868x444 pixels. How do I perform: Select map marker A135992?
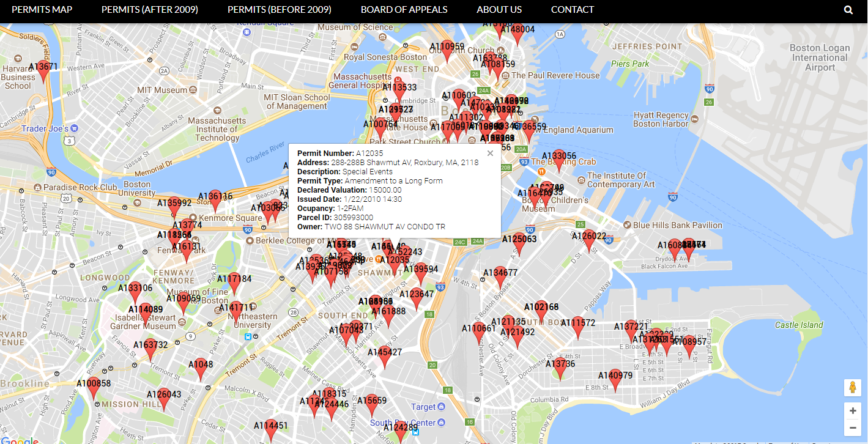coord(174,207)
